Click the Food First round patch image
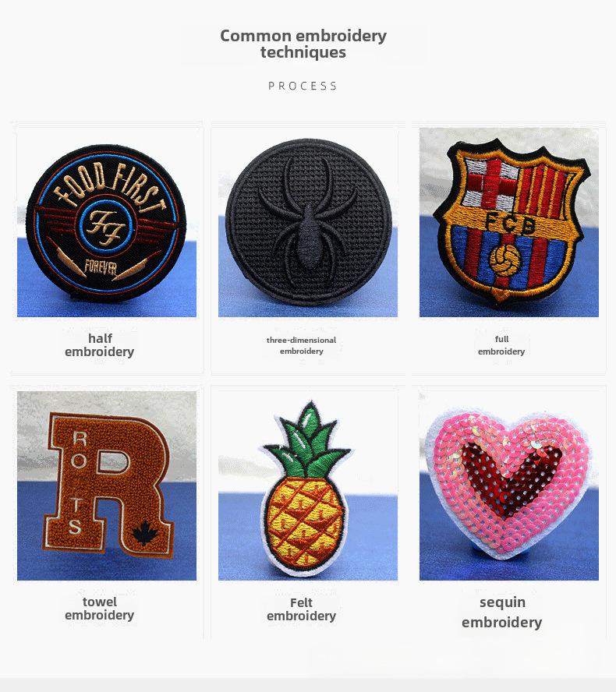616x692 pixels. click(106, 222)
